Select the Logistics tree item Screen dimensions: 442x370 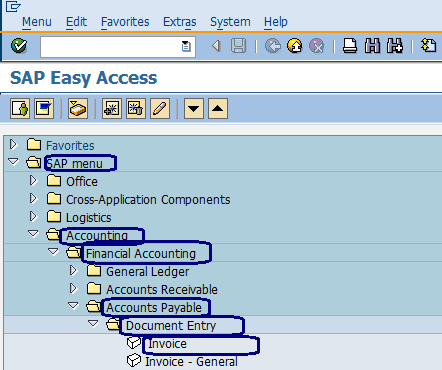coord(88,217)
